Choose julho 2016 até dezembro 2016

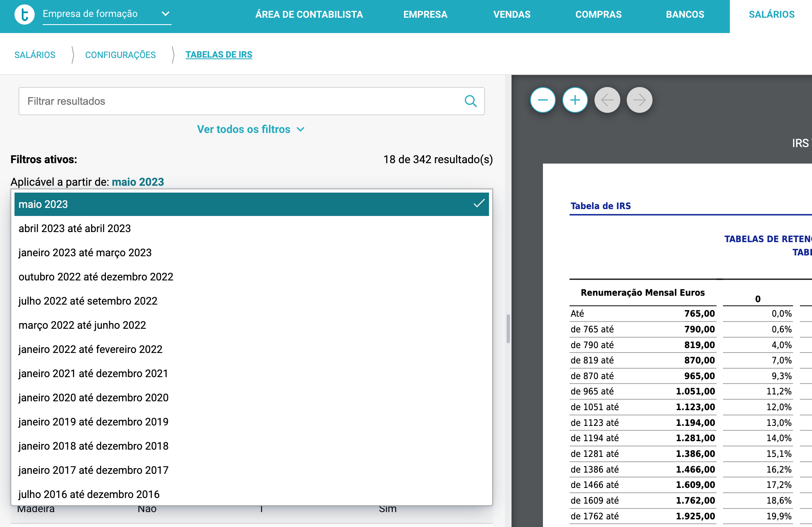(x=252, y=494)
